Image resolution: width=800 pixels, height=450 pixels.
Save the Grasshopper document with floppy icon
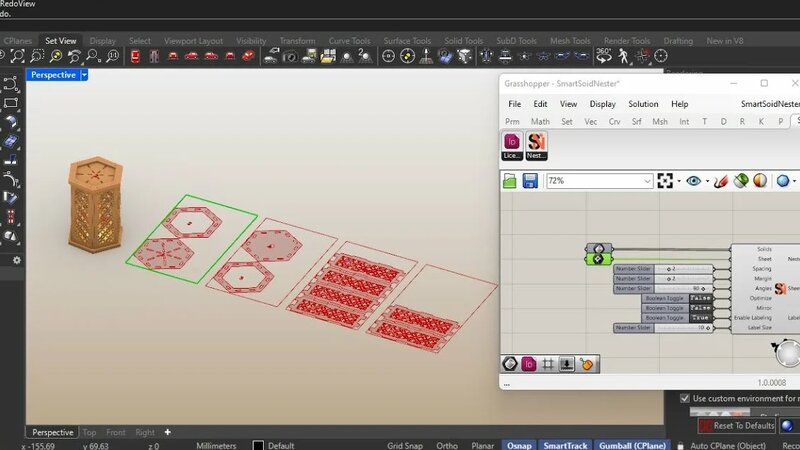tap(530, 181)
